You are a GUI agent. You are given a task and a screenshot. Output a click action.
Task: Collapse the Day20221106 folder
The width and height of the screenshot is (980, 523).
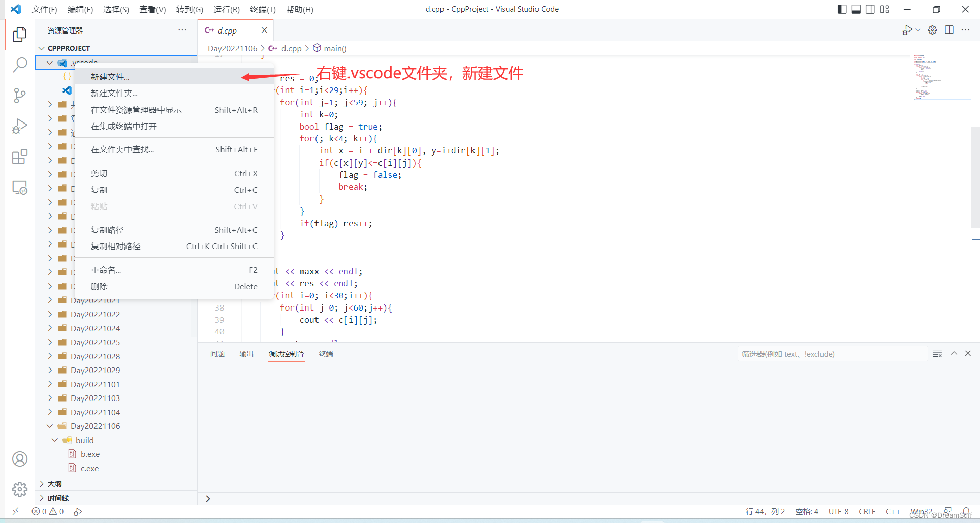click(50, 426)
